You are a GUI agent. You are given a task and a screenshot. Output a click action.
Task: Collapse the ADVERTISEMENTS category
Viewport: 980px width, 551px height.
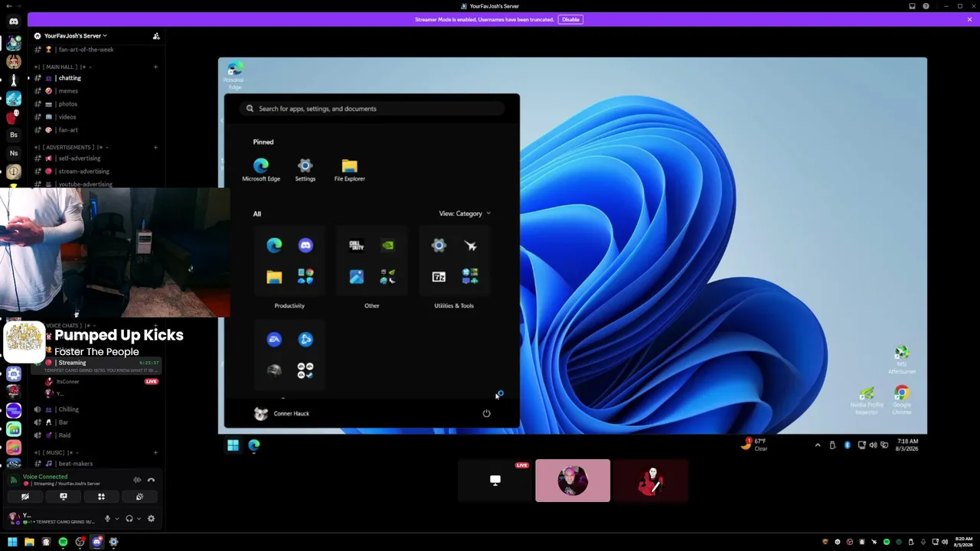(70, 147)
